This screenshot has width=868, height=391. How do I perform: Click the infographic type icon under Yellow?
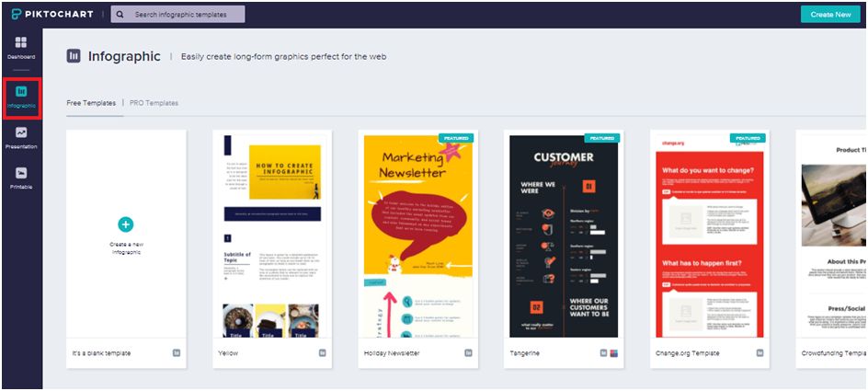[x=323, y=352]
